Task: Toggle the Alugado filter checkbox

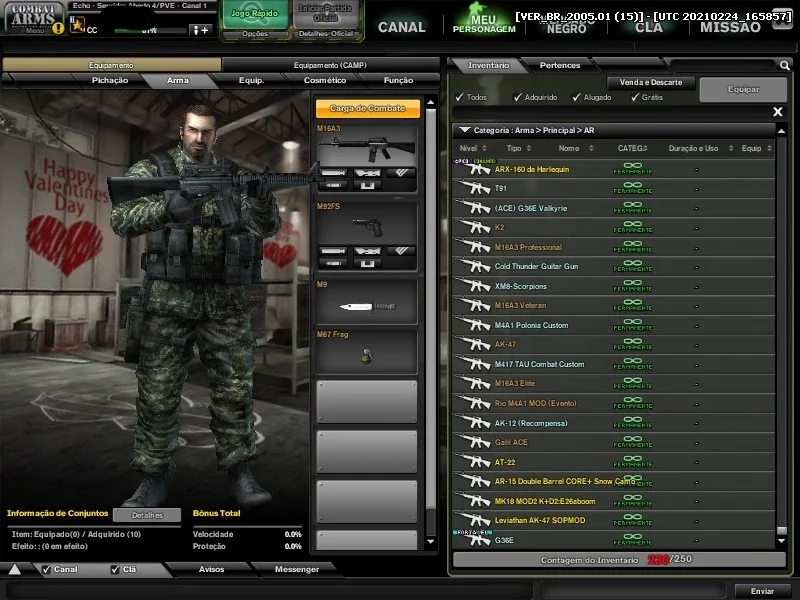Action: pos(577,97)
